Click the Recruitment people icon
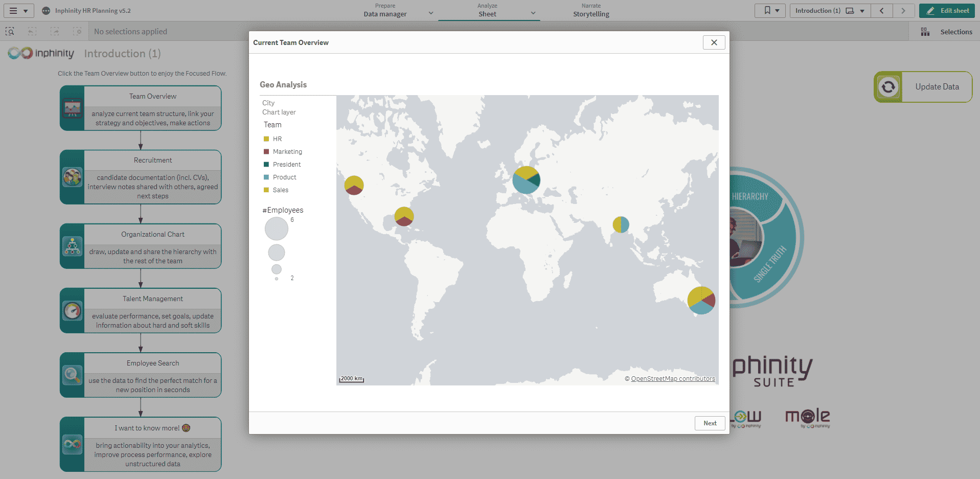 point(72,177)
